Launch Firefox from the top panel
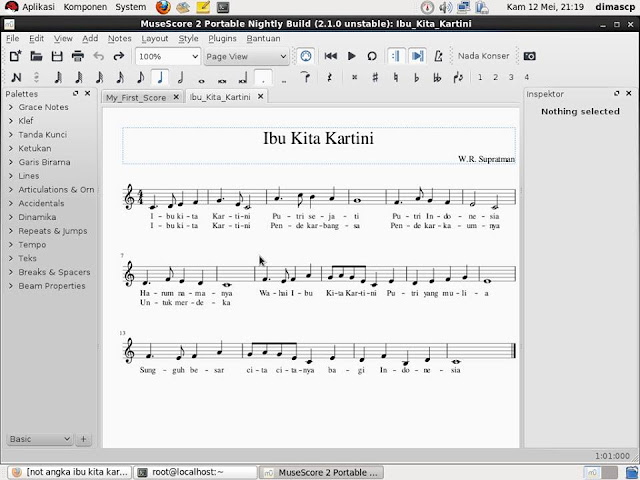This screenshot has height=480, width=640. click(x=163, y=7)
